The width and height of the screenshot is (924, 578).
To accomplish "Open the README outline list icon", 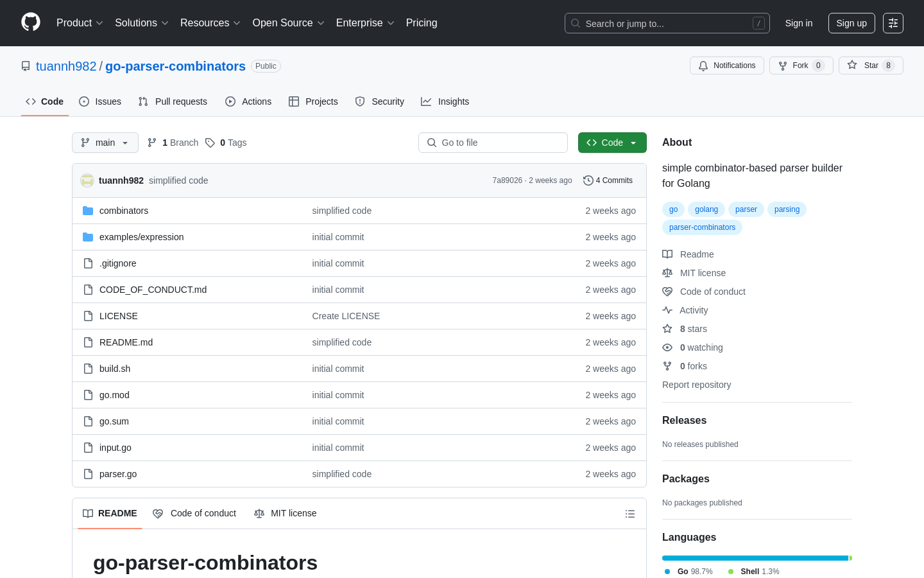I will 630,514.
